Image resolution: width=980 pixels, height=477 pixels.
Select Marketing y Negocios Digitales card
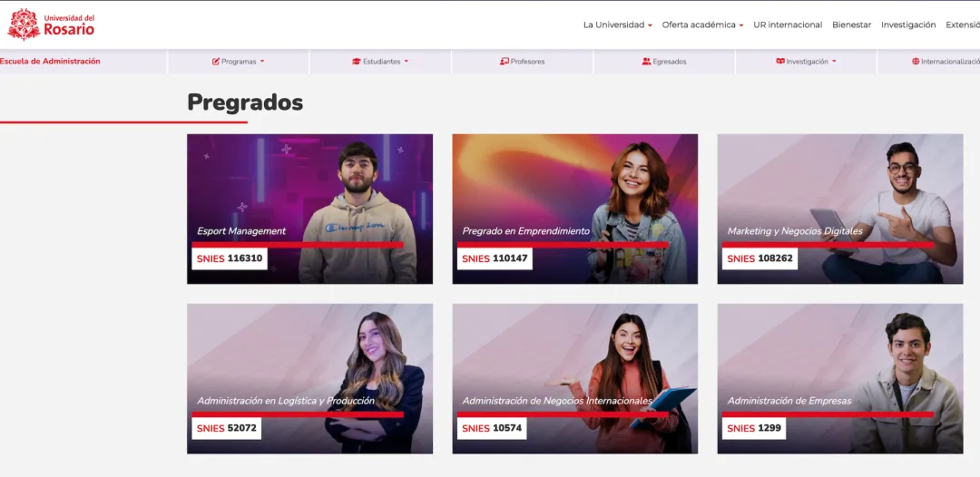tap(840, 209)
